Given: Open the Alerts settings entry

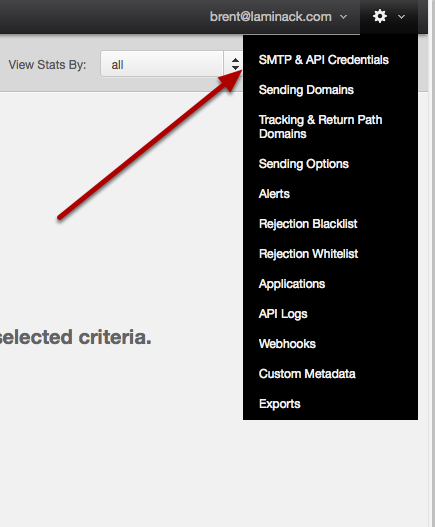Looking at the screenshot, I should pos(274,194).
